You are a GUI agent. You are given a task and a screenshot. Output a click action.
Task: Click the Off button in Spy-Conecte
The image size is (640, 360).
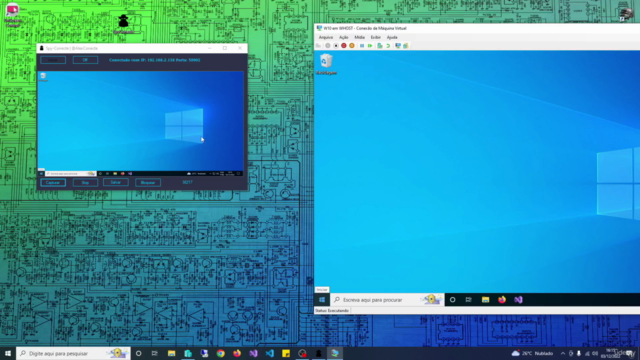[85, 60]
